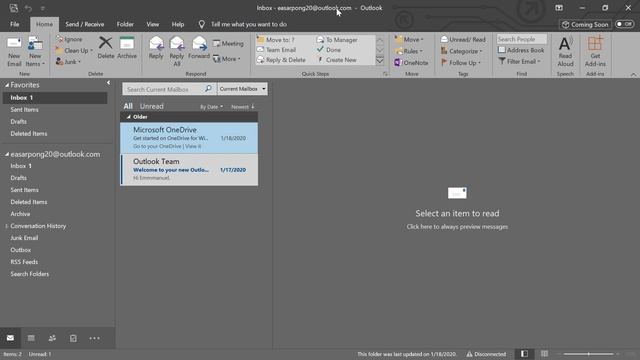Click the Search Current Mailbox field

point(163,89)
